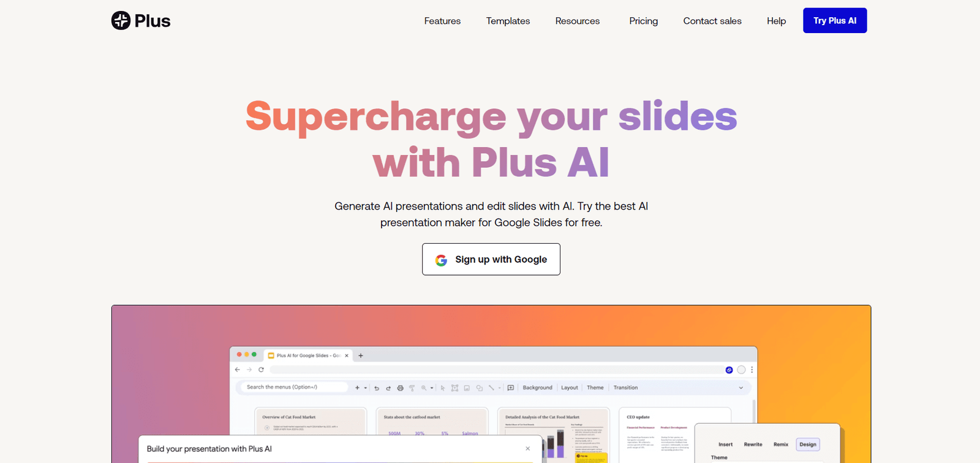Click the Plus logo in the header

[x=141, y=21]
